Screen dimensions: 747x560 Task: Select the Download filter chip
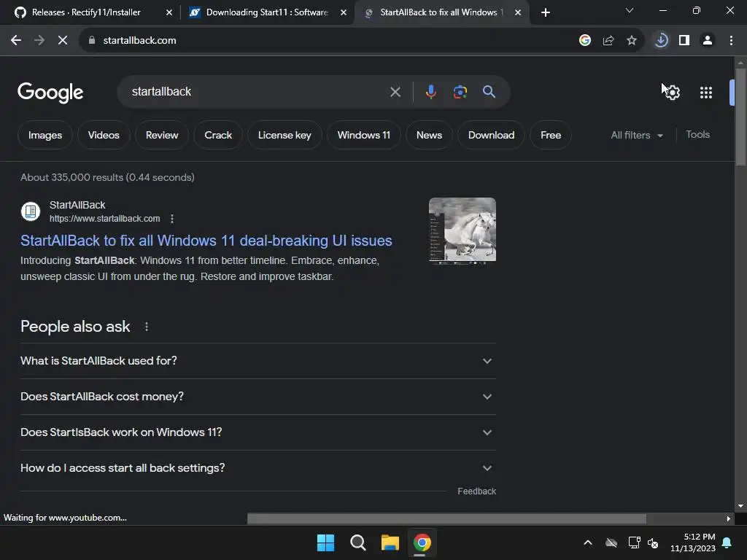[491, 135]
